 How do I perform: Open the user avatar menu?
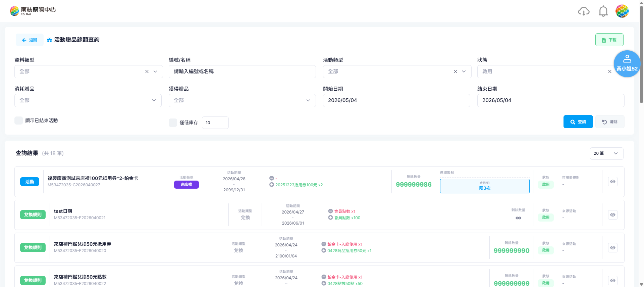[622, 11]
